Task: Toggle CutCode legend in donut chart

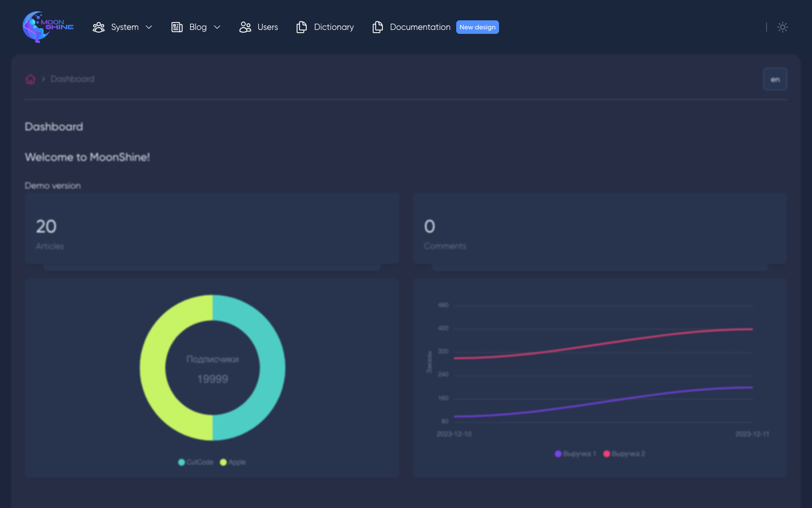Action: [196, 462]
